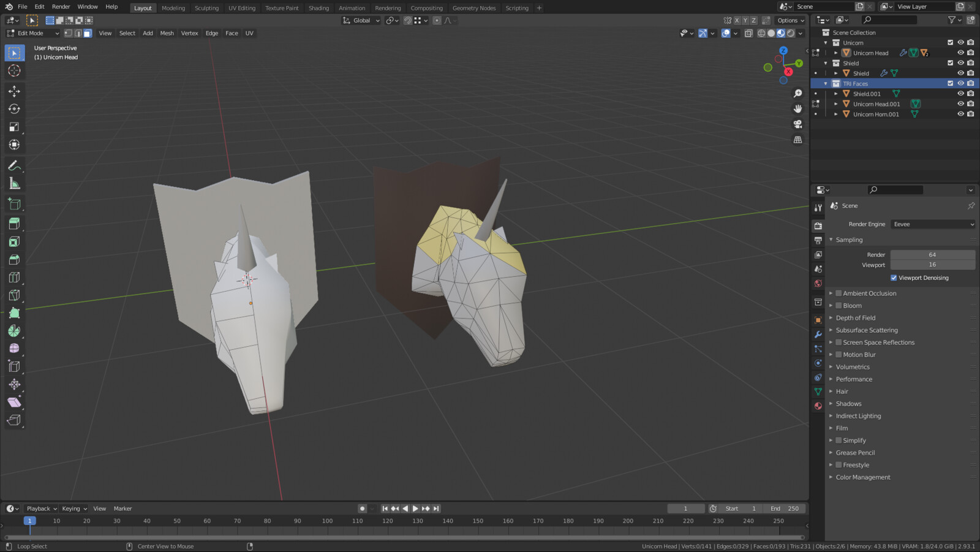Select the Transform tool

coord(14,145)
